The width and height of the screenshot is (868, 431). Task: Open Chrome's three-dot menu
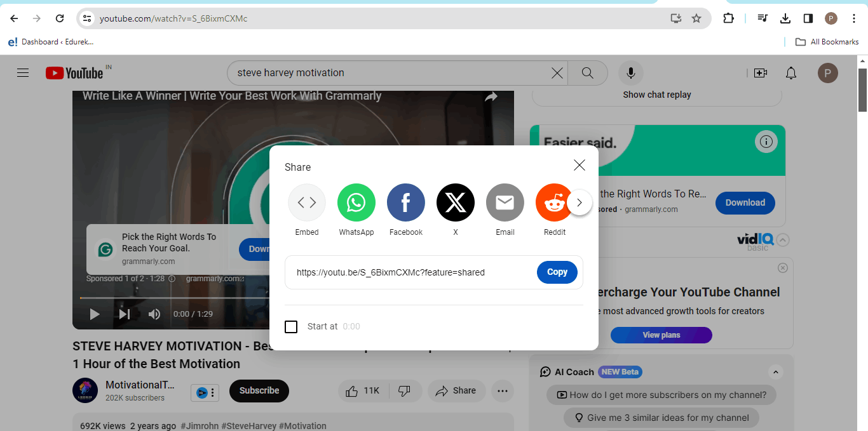click(x=853, y=18)
